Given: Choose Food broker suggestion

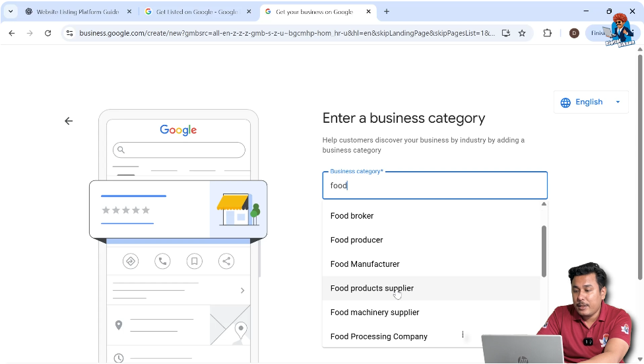Looking at the screenshot, I should 432,216.
